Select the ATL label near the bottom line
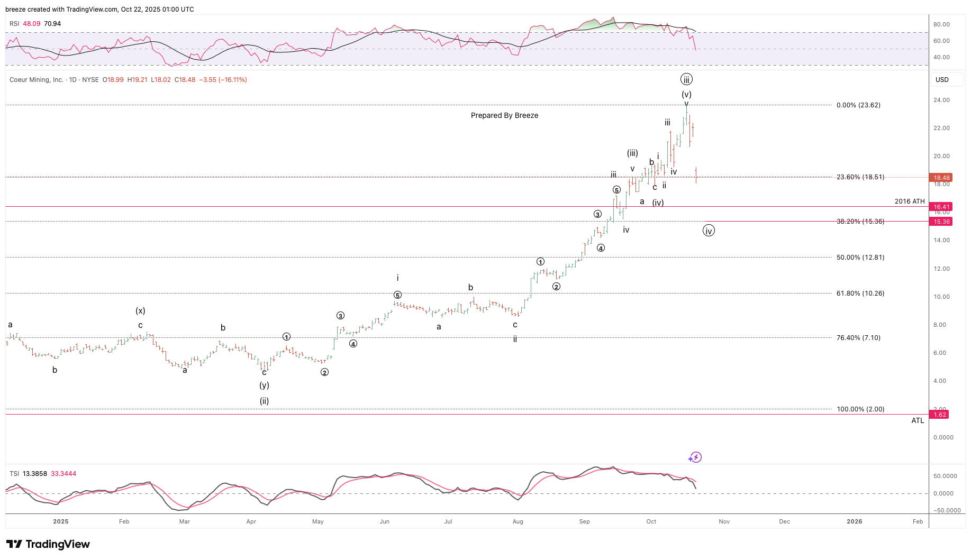971x560 pixels. point(918,421)
